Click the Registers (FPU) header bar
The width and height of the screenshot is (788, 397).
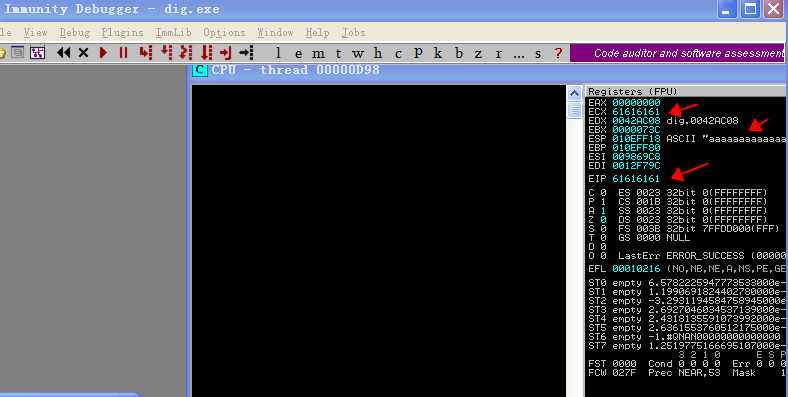point(686,91)
